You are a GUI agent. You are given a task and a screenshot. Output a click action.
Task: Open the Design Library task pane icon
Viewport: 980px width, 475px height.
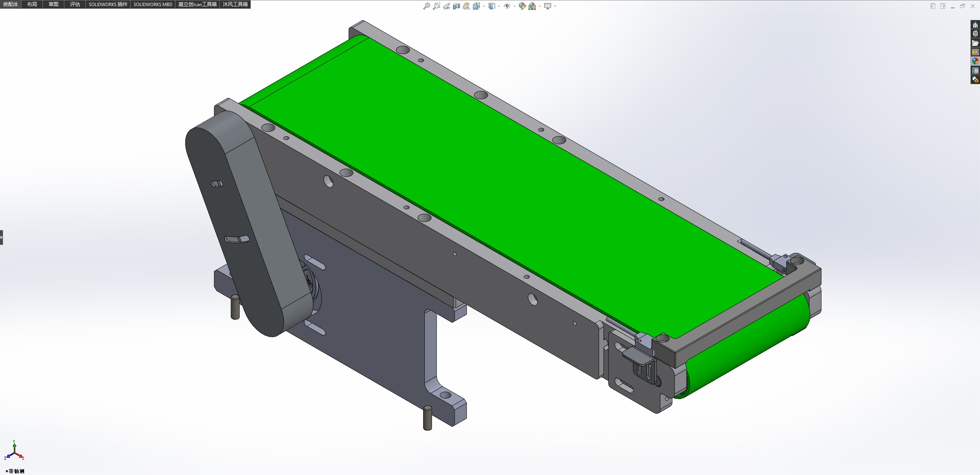click(975, 34)
